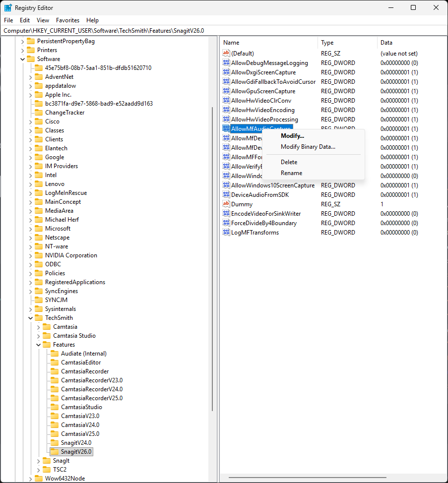Click the Microsoft folder icon
This screenshot has height=483, width=448.
click(39, 228)
